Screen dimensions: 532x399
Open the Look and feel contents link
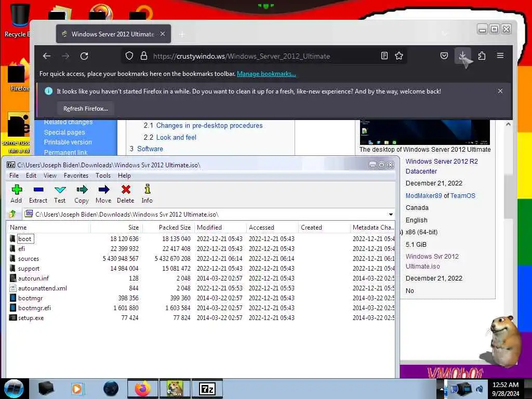176,137
